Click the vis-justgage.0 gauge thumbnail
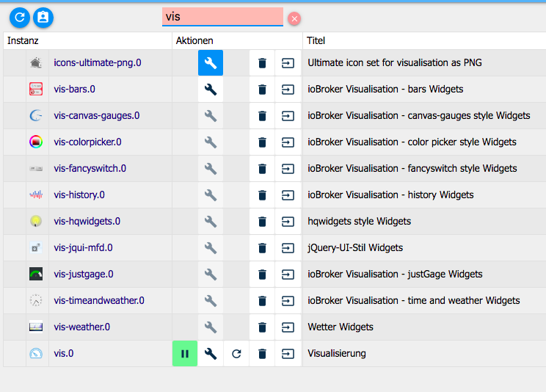This screenshot has width=546, height=392. click(x=36, y=275)
